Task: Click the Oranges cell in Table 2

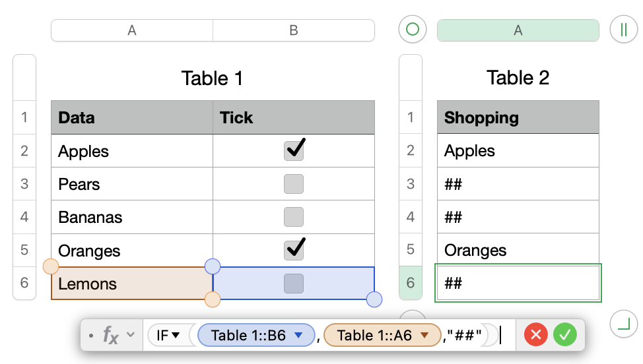Action: (518, 250)
